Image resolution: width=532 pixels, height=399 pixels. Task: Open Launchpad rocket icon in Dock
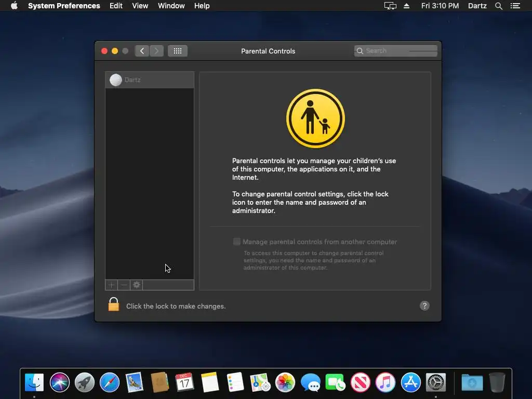click(x=85, y=382)
